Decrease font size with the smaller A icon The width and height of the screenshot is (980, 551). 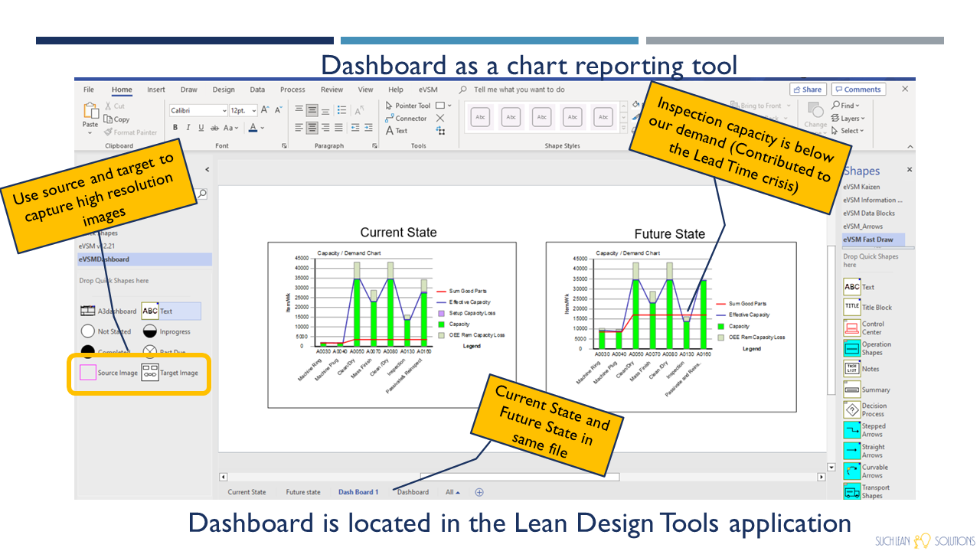coord(278,110)
